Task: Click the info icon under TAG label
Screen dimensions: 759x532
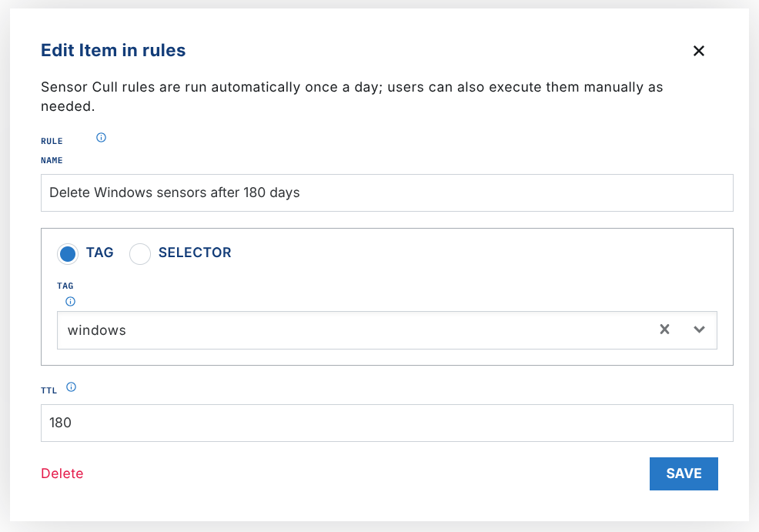Action: [71, 301]
